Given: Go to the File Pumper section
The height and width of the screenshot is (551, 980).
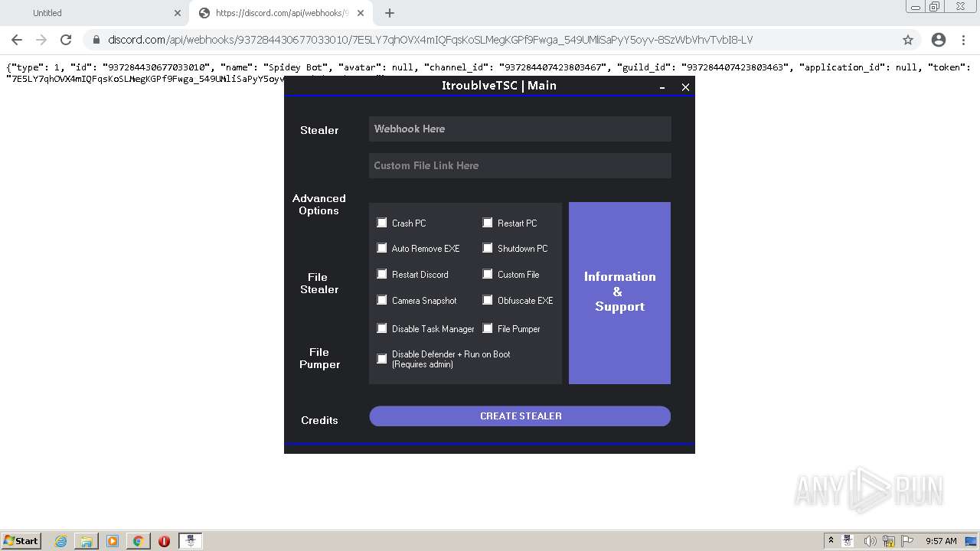Looking at the screenshot, I should click(319, 358).
